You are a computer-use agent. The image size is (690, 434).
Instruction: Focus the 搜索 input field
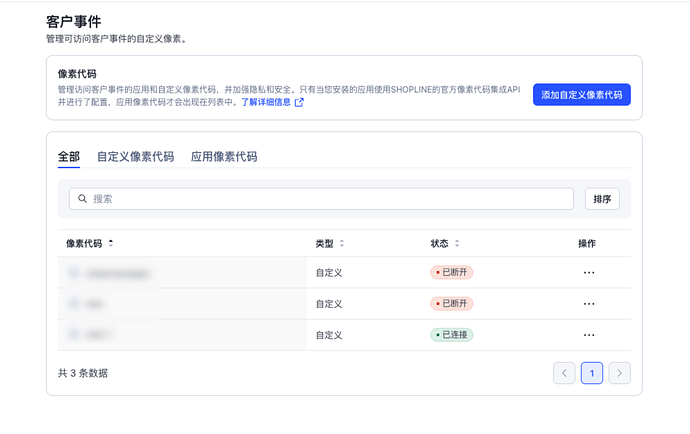pos(330,199)
